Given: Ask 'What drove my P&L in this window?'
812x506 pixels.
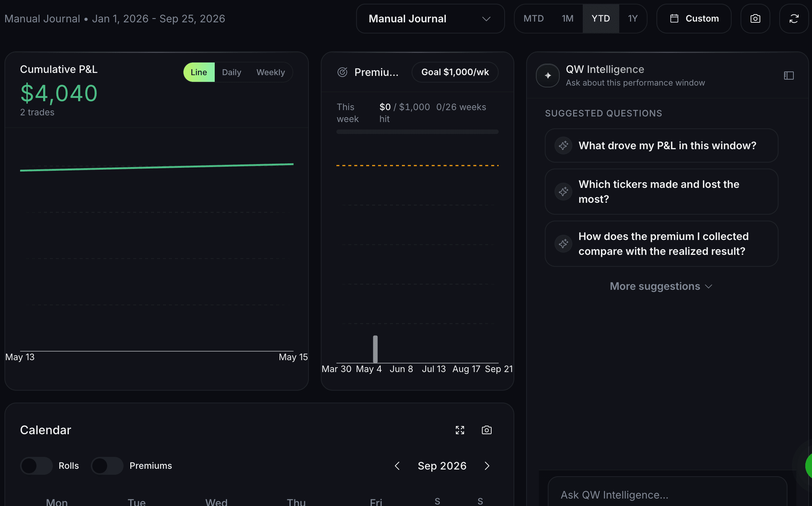Looking at the screenshot, I should pos(661,145).
